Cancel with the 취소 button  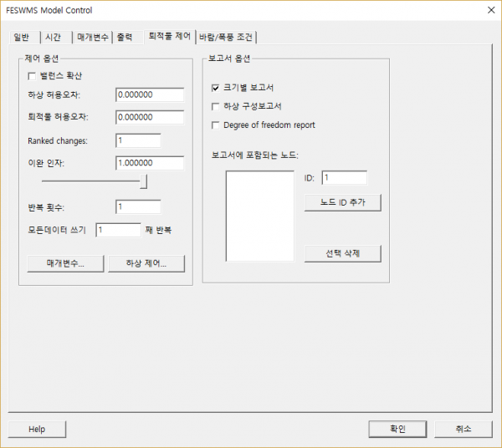[464, 429]
